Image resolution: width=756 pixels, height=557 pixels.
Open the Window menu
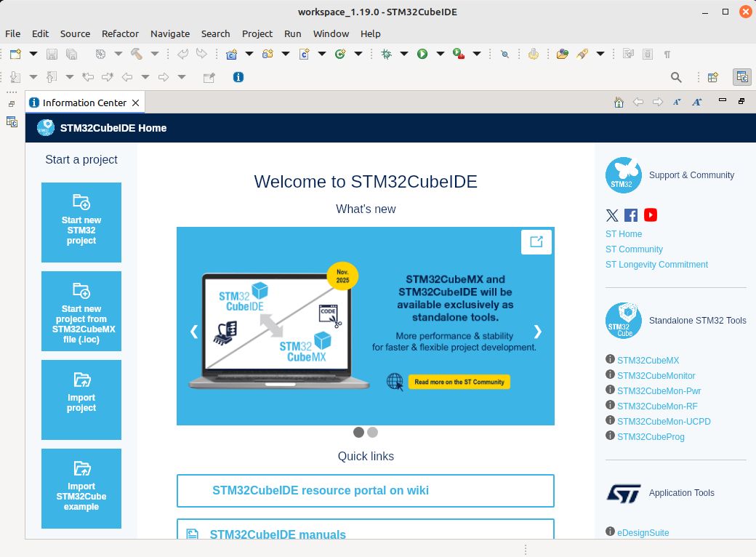click(331, 33)
